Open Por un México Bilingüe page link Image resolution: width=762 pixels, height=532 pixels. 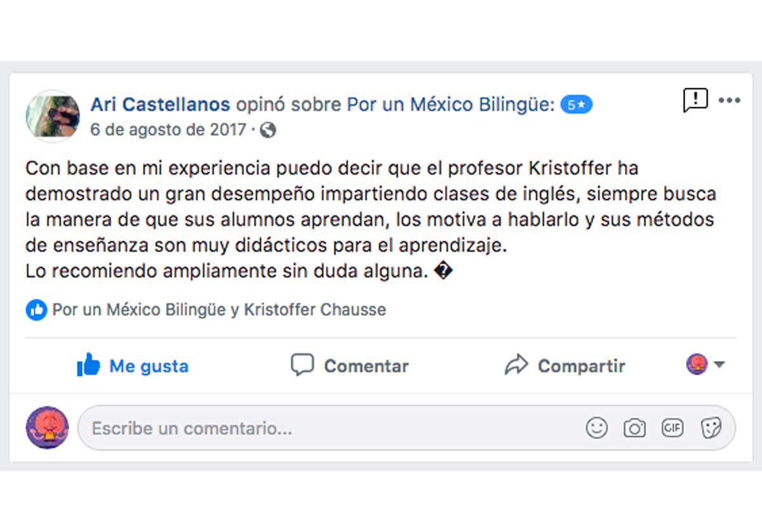click(450, 104)
